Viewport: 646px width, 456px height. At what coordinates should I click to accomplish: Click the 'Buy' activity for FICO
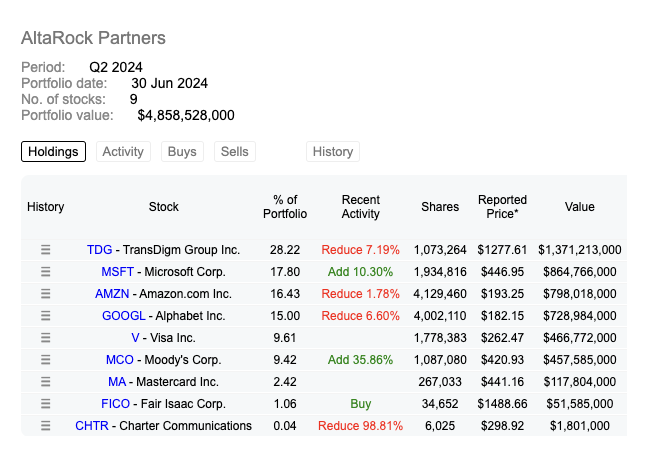click(360, 404)
